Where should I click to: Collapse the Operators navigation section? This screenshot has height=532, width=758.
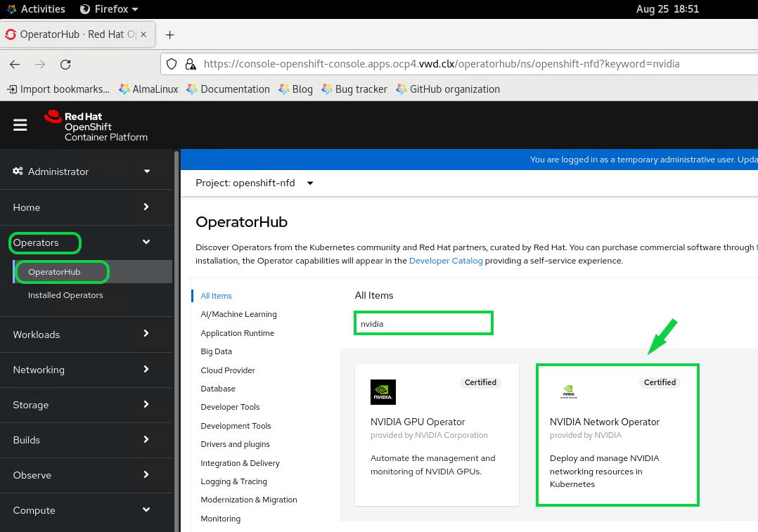click(x=86, y=242)
